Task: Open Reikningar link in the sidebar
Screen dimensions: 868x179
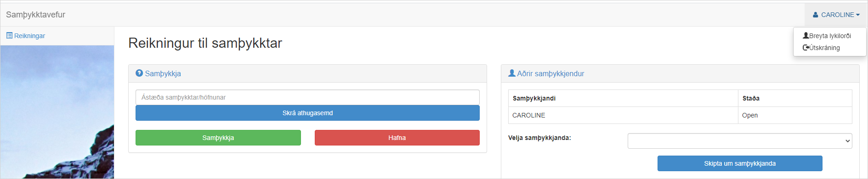Action: tap(29, 36)
